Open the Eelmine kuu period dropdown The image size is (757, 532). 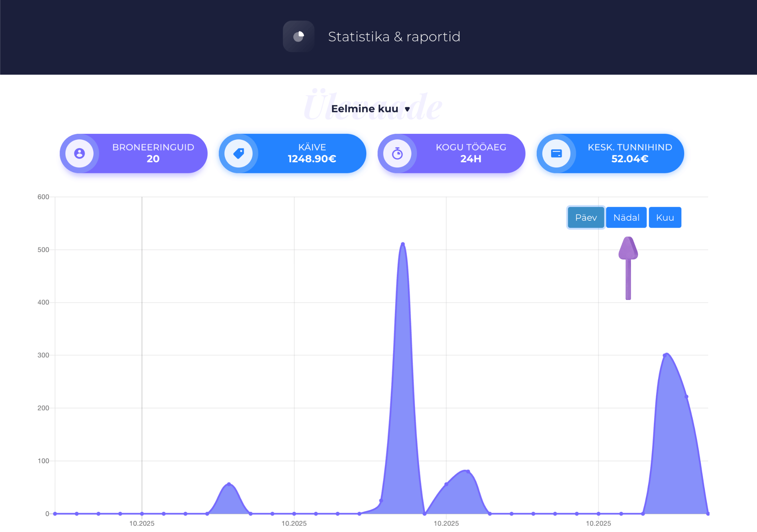tap(365, 109)
